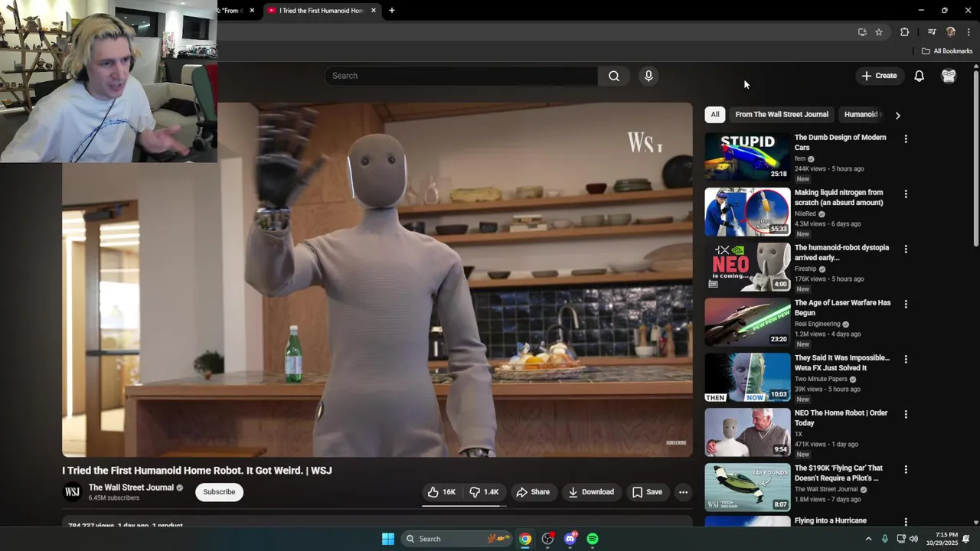Image resolution: width=980 pixels, height=551 pixels.
Task: Open Making liquid nitrogen from scratch video title
Action: coord(839,197)
